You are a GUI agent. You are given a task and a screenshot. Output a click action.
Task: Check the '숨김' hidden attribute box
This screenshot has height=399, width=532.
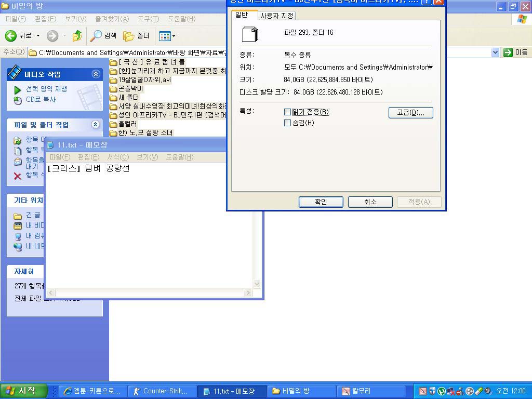click(288, 123)
